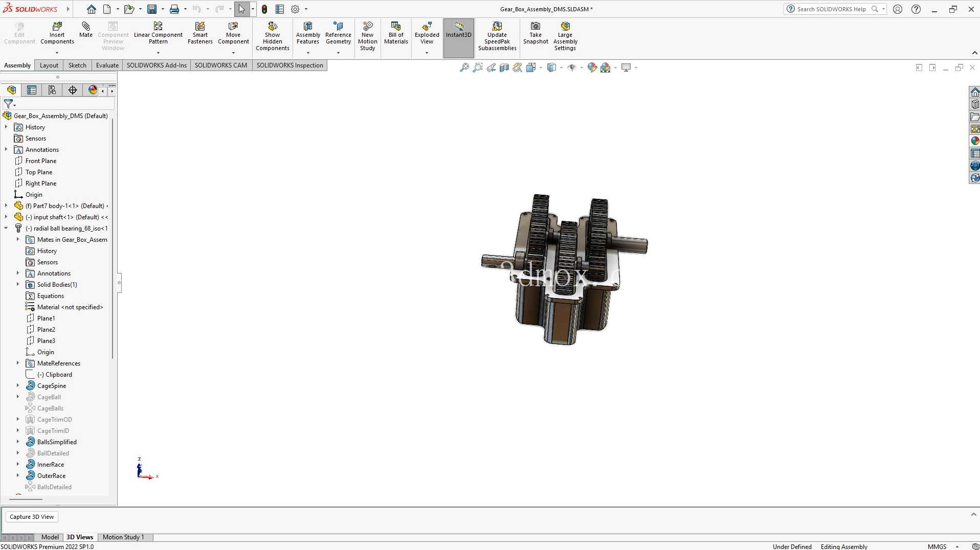
Task: Open PropertyManager tab icon
Action: pos(32,90)
